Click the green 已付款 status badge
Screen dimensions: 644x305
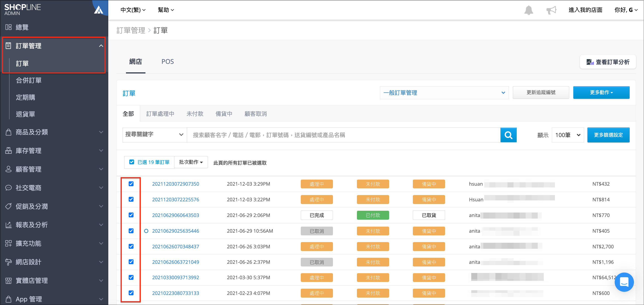point(373,215)
